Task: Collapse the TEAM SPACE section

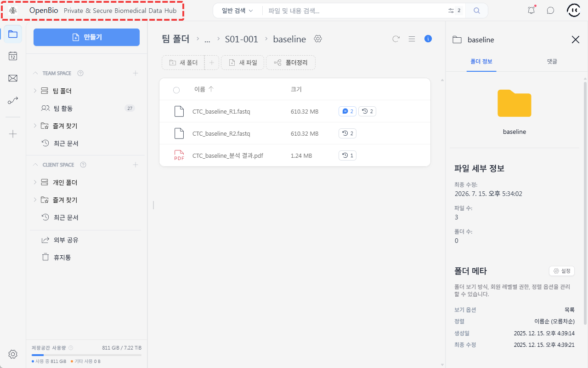Action: tap(35, 73)
